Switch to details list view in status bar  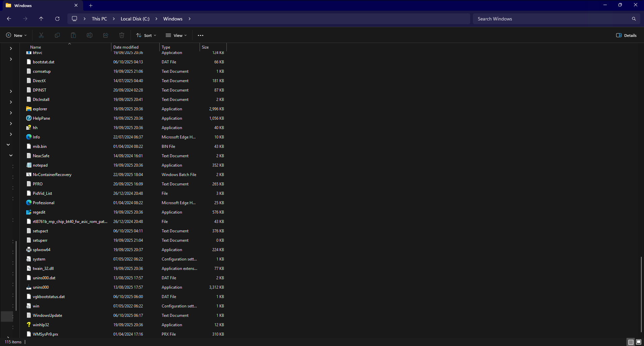tap(631, 342)
